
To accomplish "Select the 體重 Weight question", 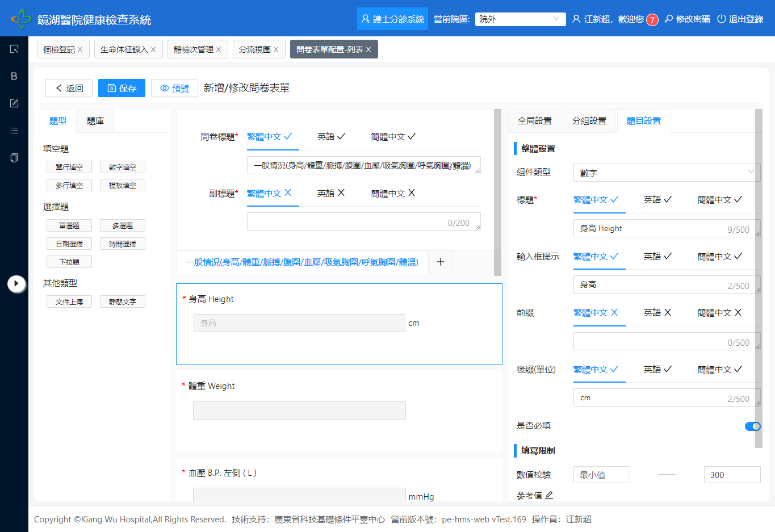I will coord(339,412).
